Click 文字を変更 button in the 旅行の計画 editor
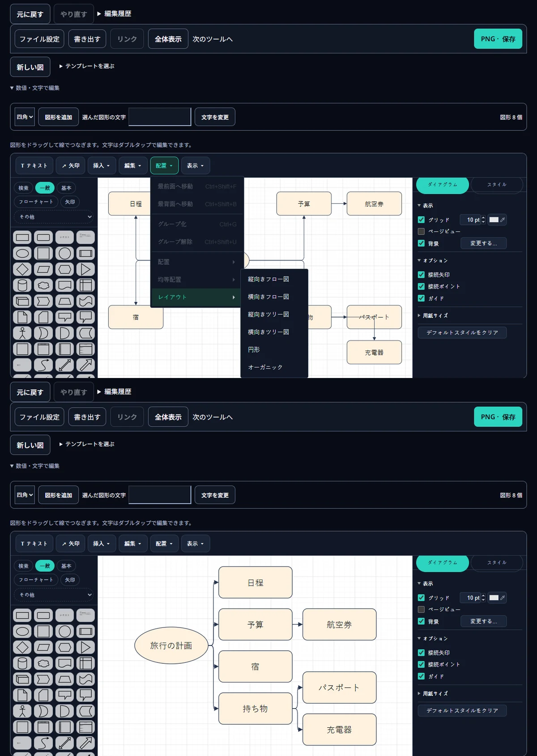This screenshot has width=537, height=756. pyautogui.click(x=215, y=495)
